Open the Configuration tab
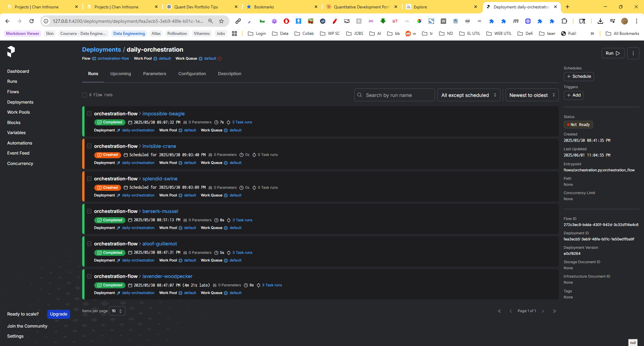The image size is (644, 346). [x=192, y=74]
